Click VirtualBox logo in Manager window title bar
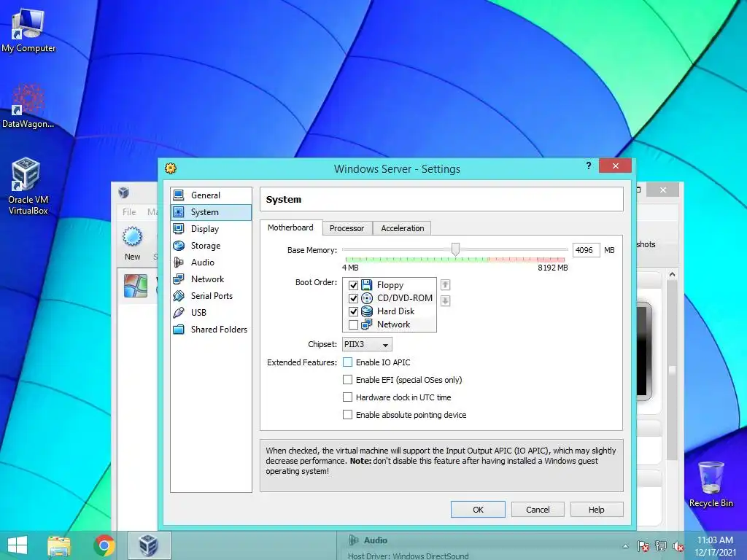 (x=124, y=192)
